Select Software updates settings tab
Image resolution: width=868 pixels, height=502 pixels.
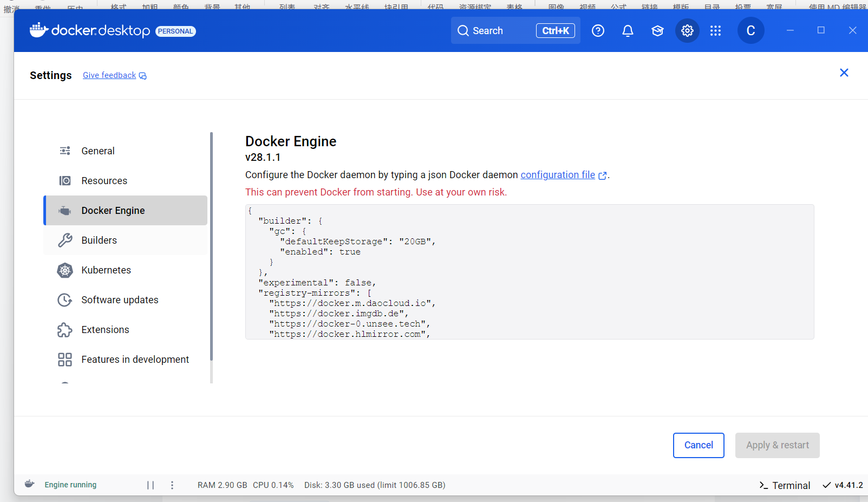click(x=126, y=300)
